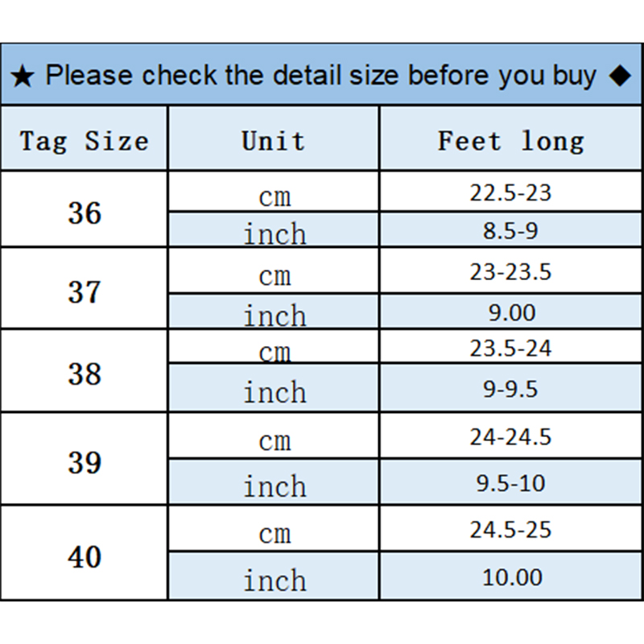Select the 24-24.5 feet length value
The height and width of the screenshot is (644, 644).
point(511,437)
